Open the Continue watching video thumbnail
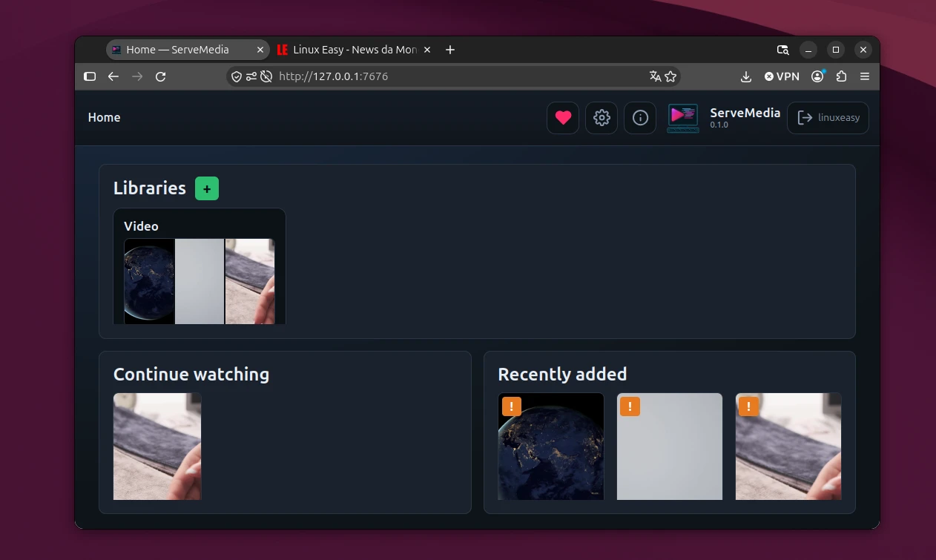Screen dimensions: 936x560 click(157, 447)
